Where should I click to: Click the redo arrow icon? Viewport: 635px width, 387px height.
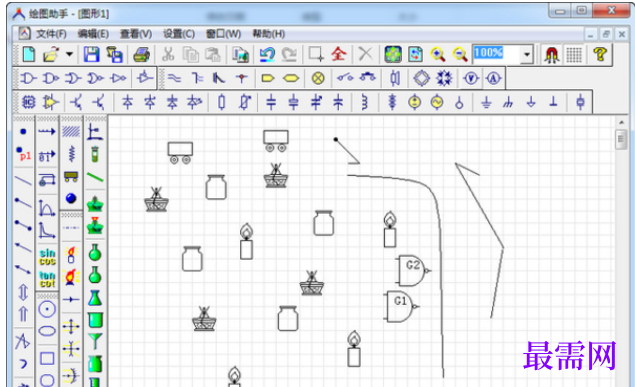tap(289, 54)
